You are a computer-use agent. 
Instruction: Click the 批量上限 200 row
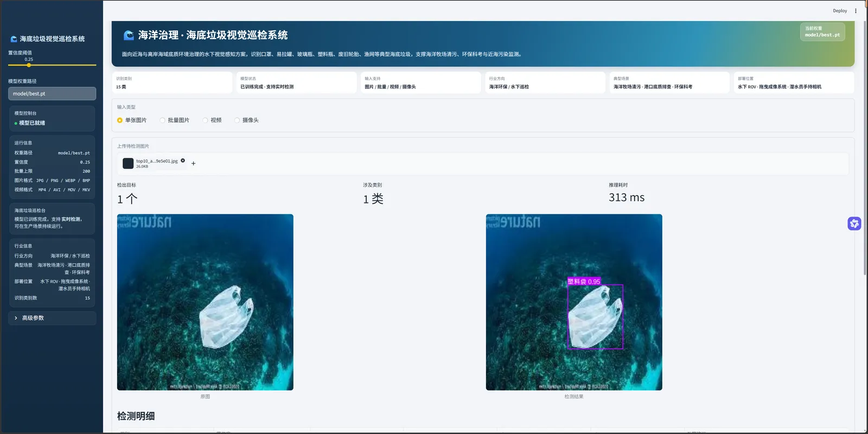[52, 171]
